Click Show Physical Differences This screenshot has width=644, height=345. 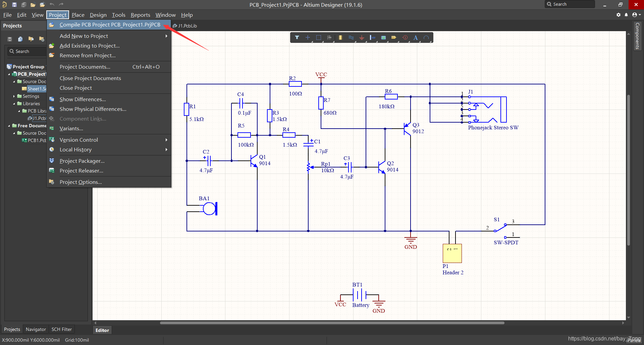click(x=109, y=109)
